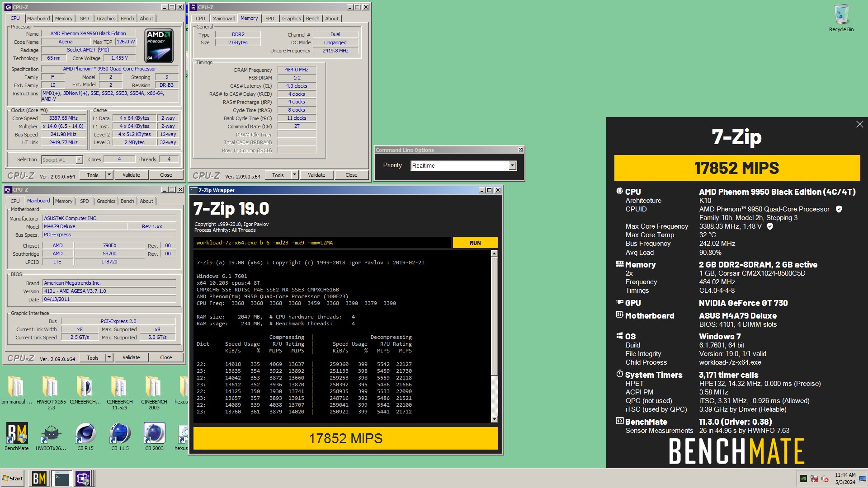Image resolution: width=868 pixels, height=488 pixels.
Task: Open the Windows Start menu
Action: tap(13, 479)
